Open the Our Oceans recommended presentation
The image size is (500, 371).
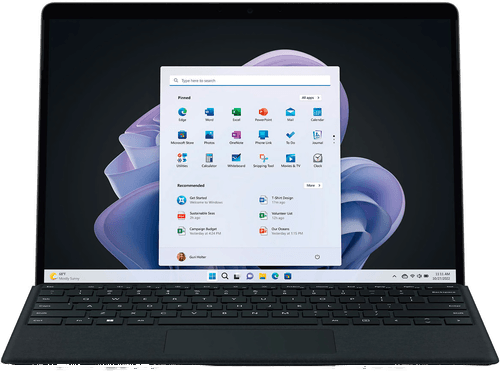point(281,231)
